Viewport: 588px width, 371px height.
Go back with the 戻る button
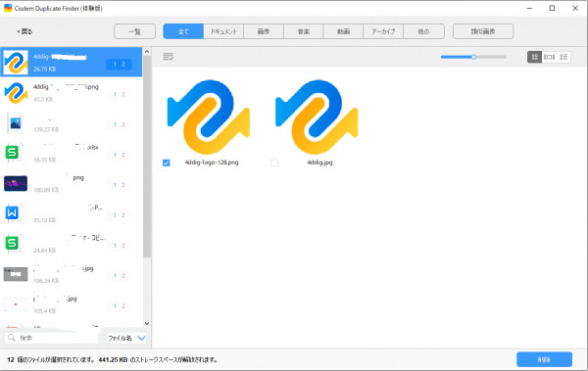tap(24, 31)
